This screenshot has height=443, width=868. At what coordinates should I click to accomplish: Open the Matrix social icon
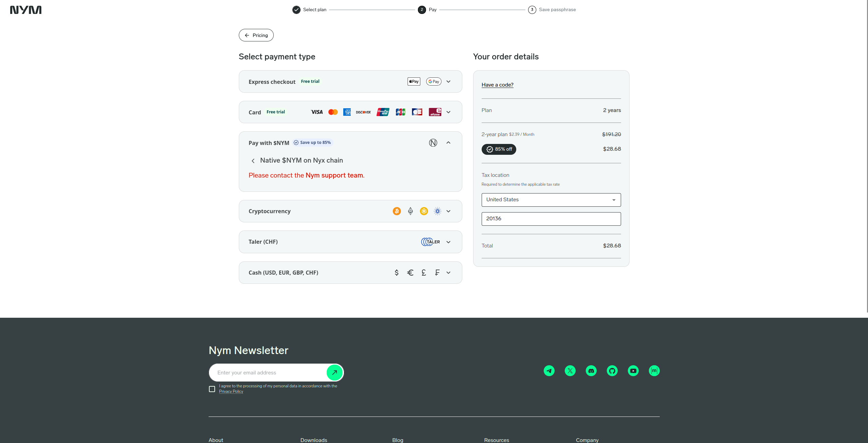click(654, 371)
